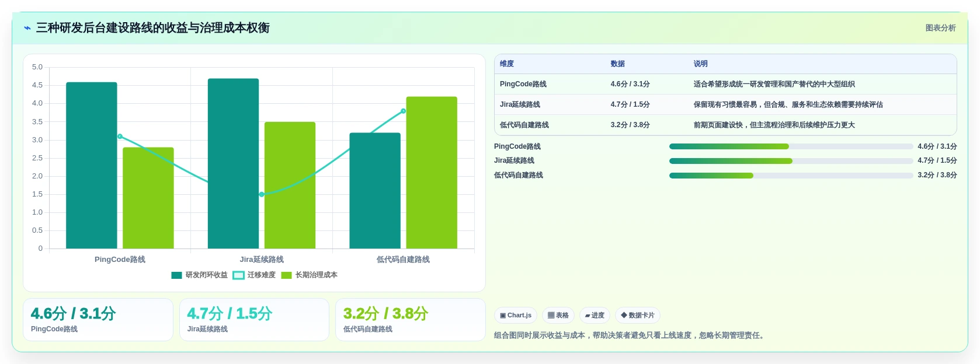980x364 pixels.
Task: Click the green PingCode路线 长期治理成本 bar
Action: coord(148,198)
